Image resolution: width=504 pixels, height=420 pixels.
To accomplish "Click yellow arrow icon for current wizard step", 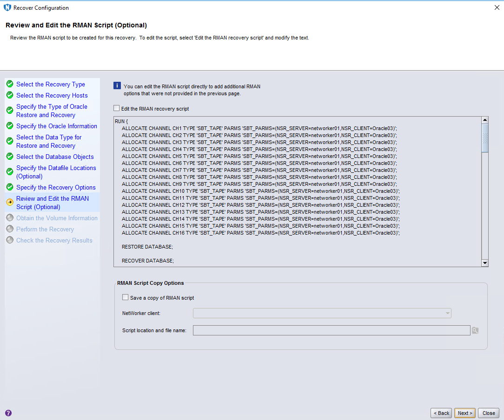I will coord(10,203).
